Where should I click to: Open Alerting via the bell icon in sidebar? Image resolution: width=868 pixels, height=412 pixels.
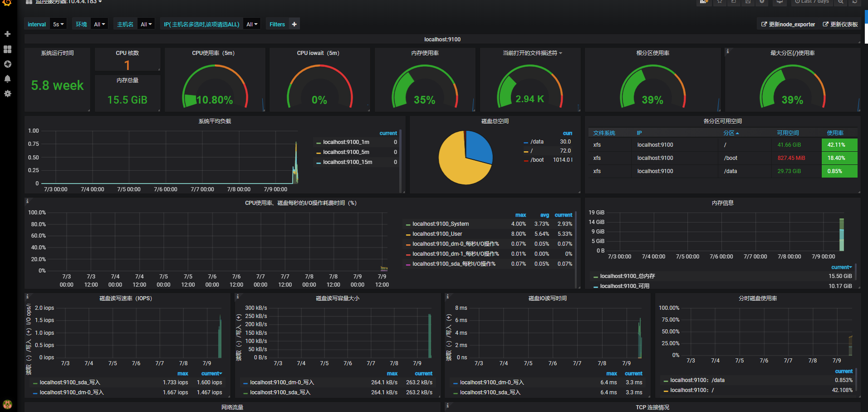click(x=7, y=79)
